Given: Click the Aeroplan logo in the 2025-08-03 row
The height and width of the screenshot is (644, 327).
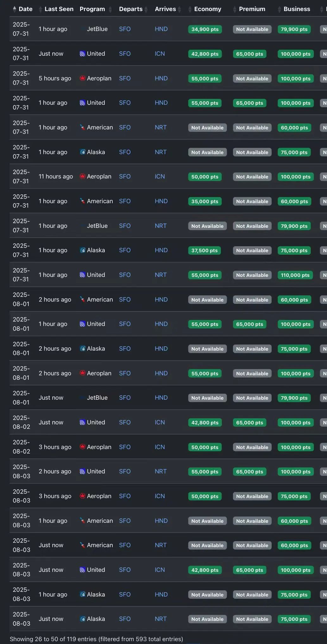Looking at the screenshot, I should pyautogui.click(x=82, y=496).
